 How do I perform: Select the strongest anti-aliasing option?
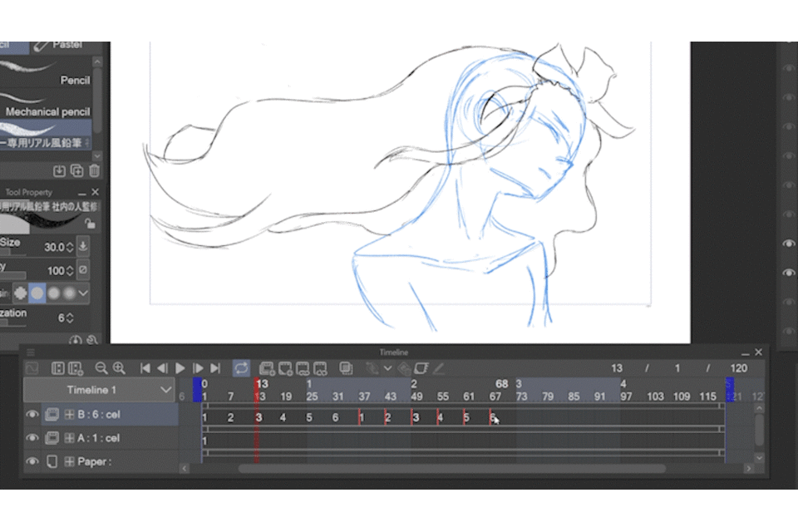[x=69, y=293]
